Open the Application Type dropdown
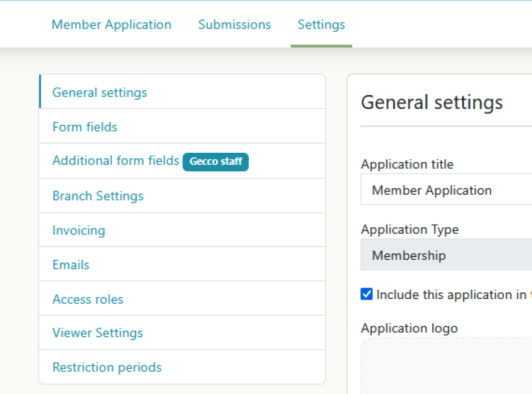This screenshot has width=532, height=394. coord(446,255)
